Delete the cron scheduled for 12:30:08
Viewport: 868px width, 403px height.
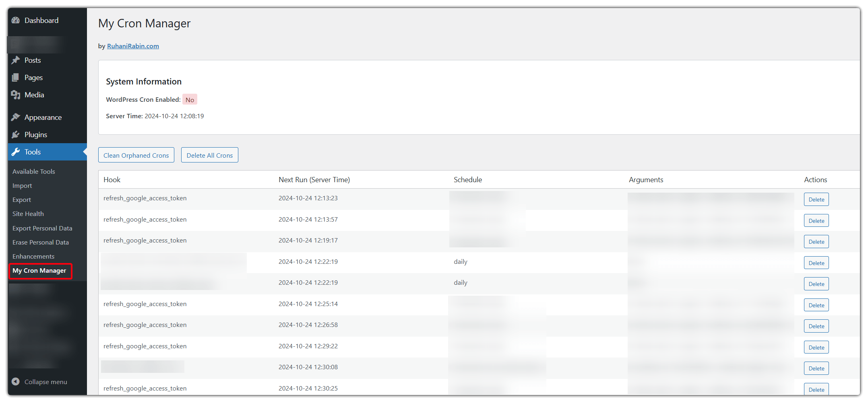click(816, 368)
